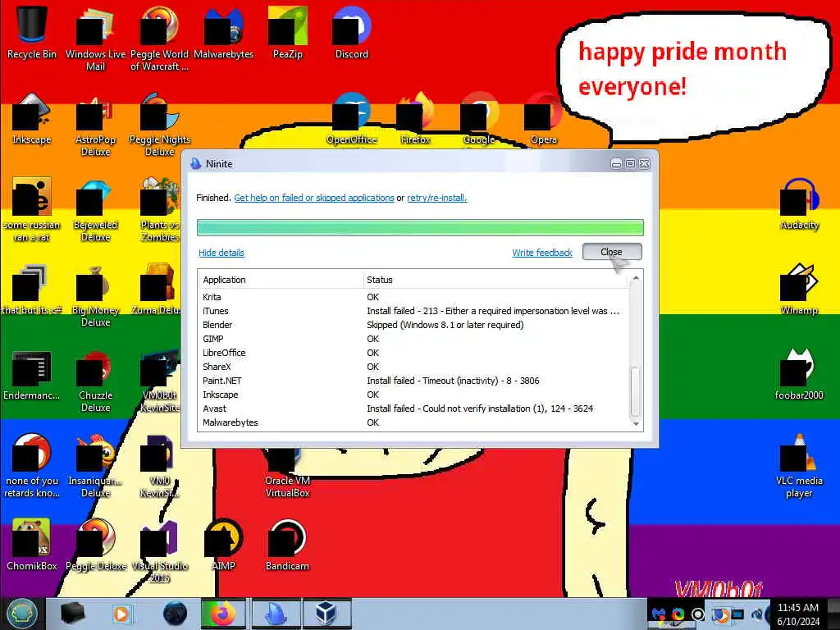Switch to Ninite taskbar button
The width and height of the screenshot is (840, 630).
pyautogui.click(x=276, y=614)
